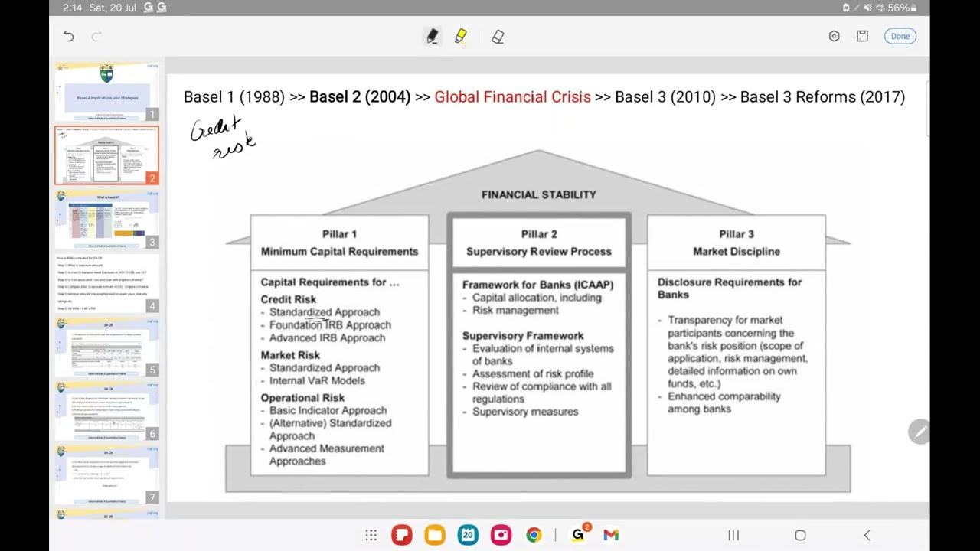Tap the first G notification icon

(149, 8)
